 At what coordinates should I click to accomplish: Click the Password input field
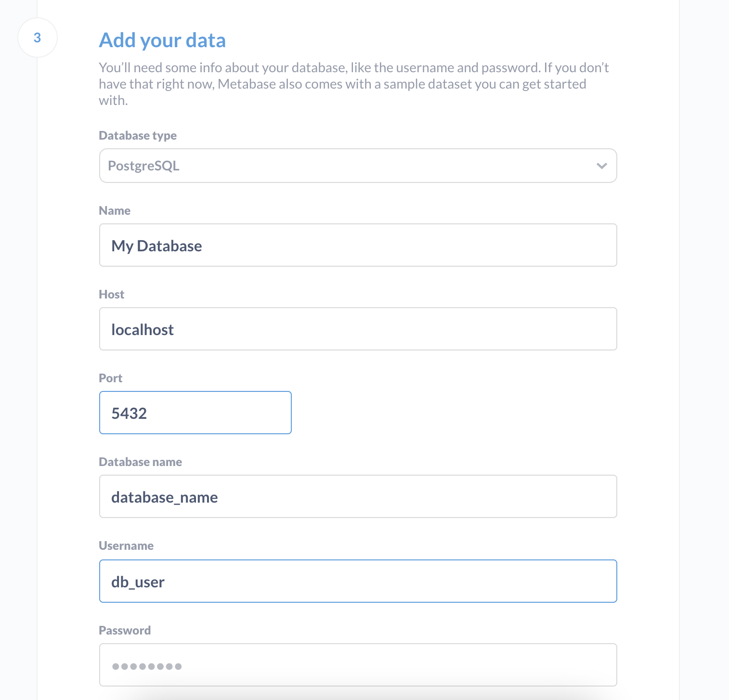(357, 665)
